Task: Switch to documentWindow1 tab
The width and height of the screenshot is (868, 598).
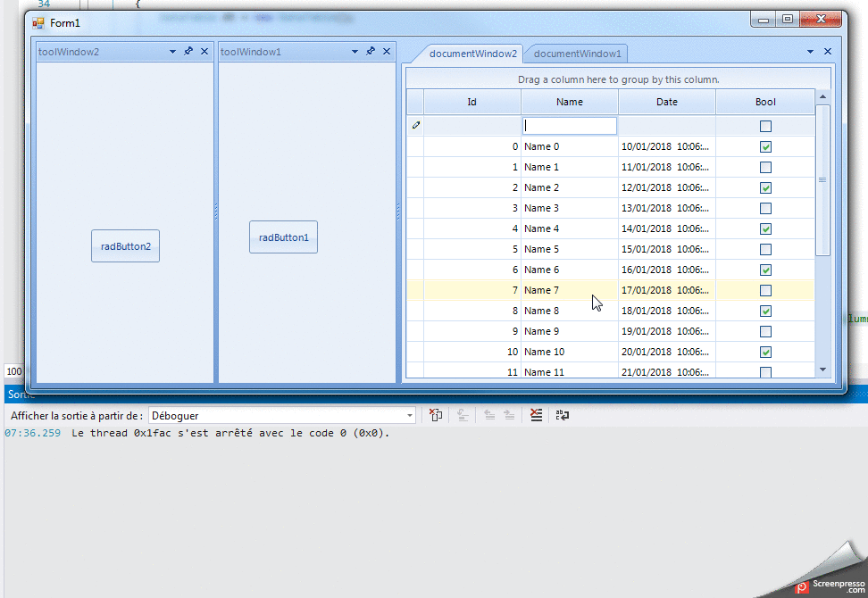Action: click(x=578, y=54)
